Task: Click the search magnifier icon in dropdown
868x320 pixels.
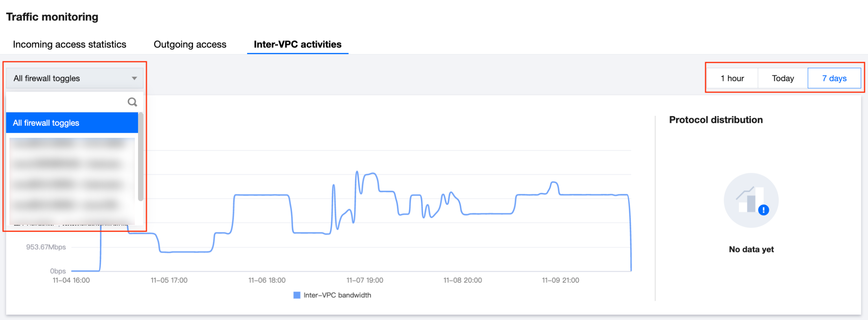Action: [132, 102]
